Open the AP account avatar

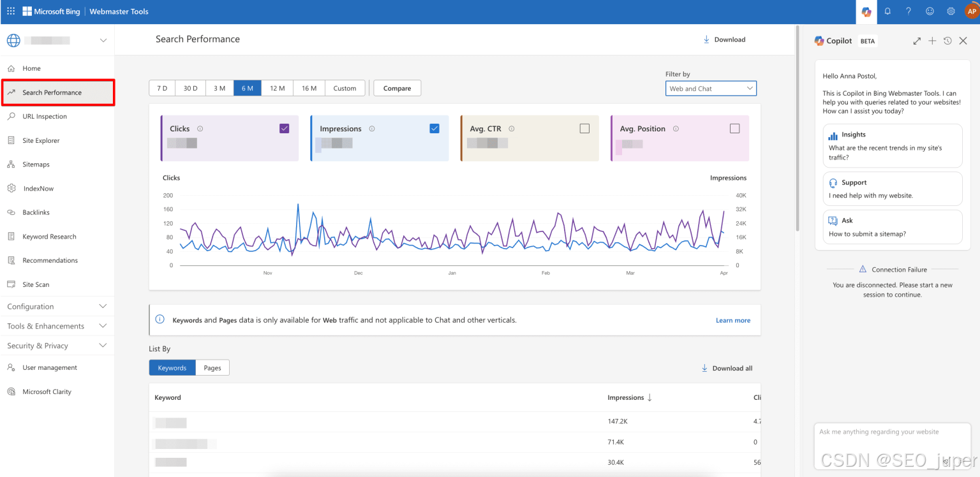tap(972, 11)
